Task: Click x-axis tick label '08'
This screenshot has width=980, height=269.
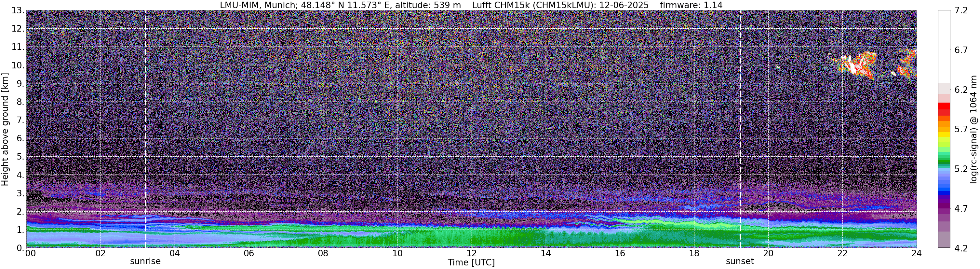Action: click(x=323, y=253)
